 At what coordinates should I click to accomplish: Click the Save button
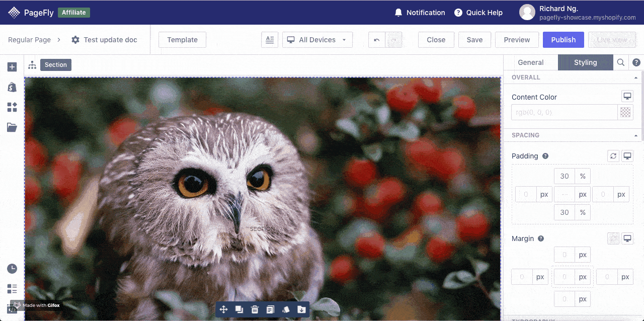(x=474, y=40)
